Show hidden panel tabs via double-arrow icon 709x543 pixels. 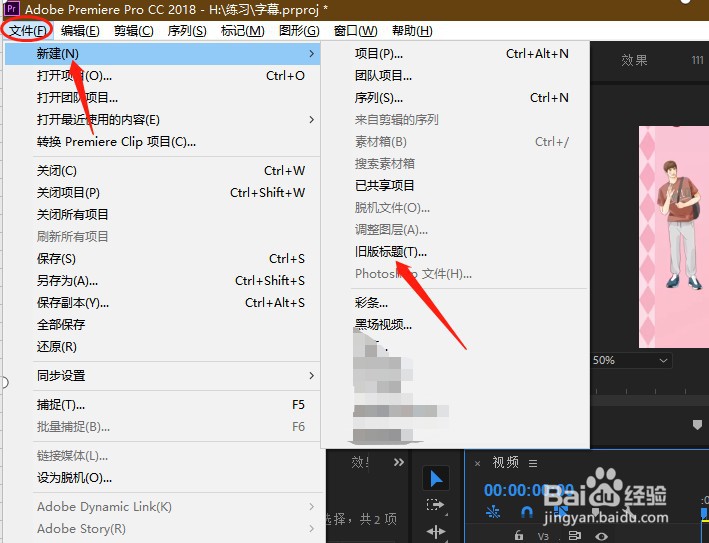(398, 462)
